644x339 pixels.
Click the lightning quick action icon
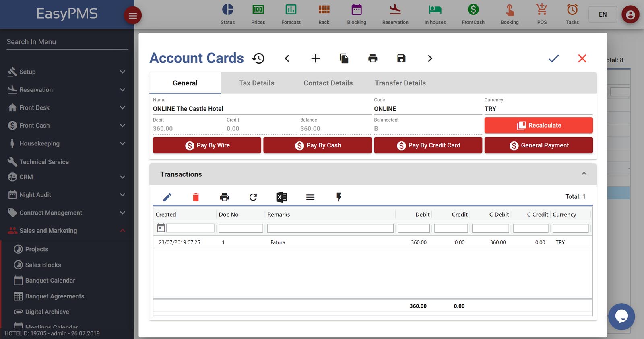(x=339, y=197)
